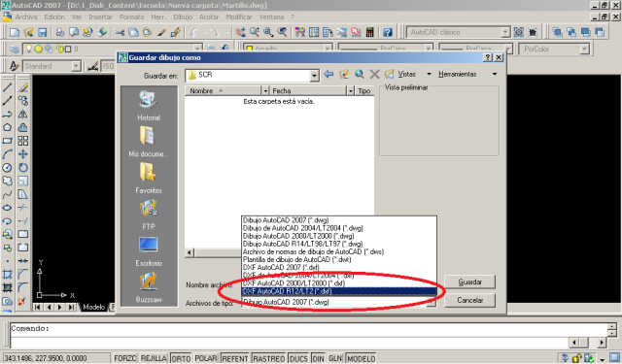622x364 pixels.
Task: Toggle REJILLA grid display
Action: click(154, 358)
